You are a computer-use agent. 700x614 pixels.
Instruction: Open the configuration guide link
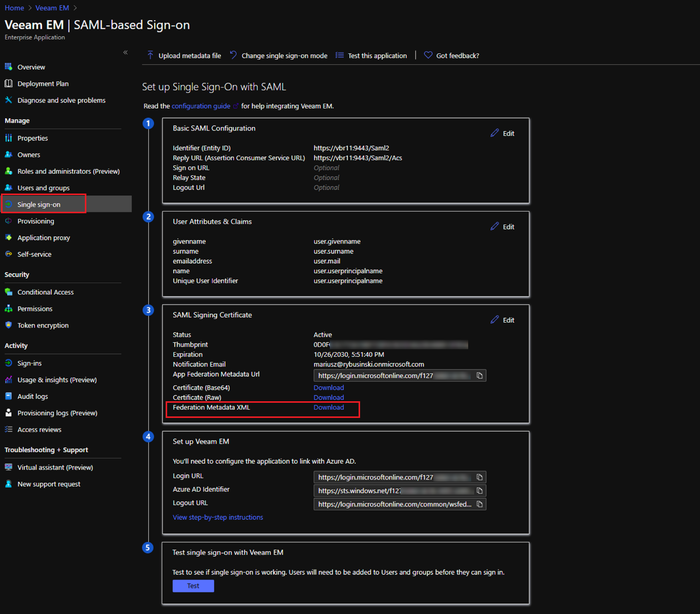point(201,106)
